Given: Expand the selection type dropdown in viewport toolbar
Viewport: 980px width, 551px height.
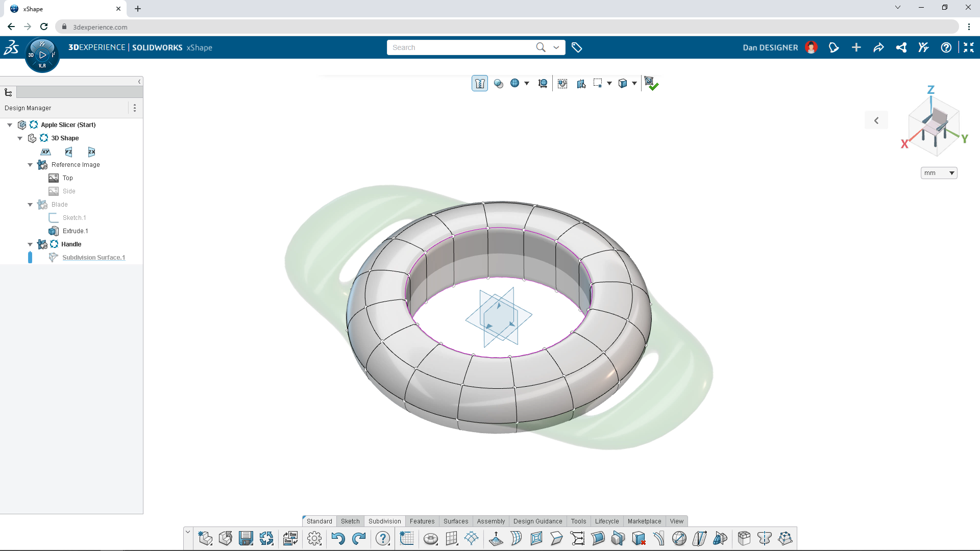Looking at the screenshot, I should [610, 83].
